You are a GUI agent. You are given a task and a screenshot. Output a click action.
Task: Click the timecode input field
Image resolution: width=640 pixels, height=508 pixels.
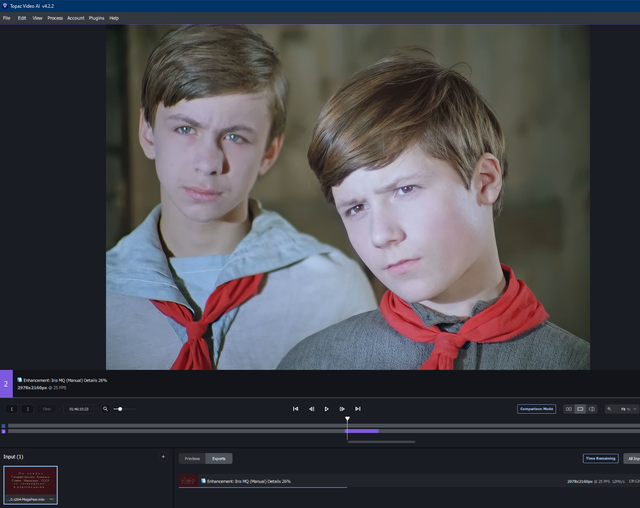(x=79, y=409)
